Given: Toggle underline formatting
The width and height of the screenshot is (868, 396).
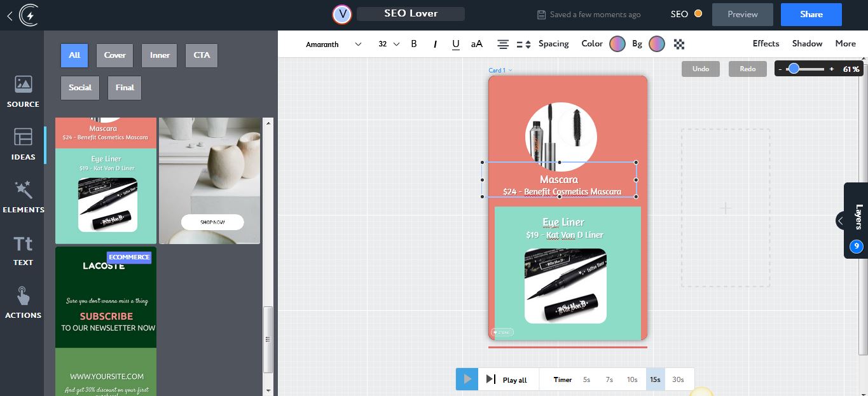Looking at the screenshot, I should (455, 44).
